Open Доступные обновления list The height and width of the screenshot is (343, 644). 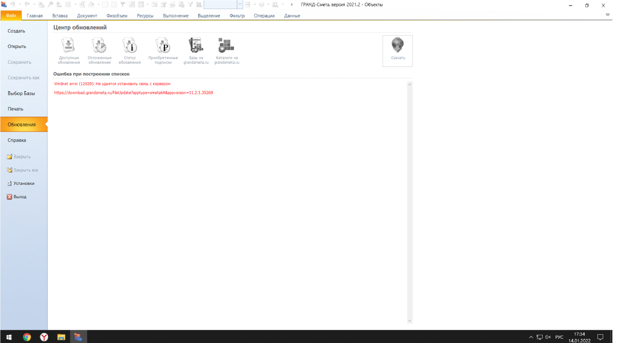[x=69, y=51]
